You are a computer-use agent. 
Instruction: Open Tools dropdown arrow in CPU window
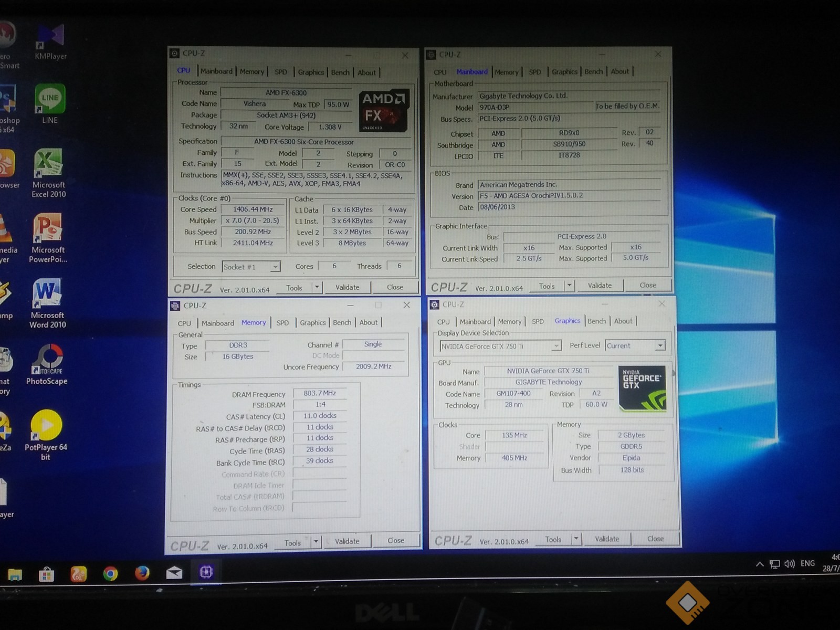click(x=317, y=287)
